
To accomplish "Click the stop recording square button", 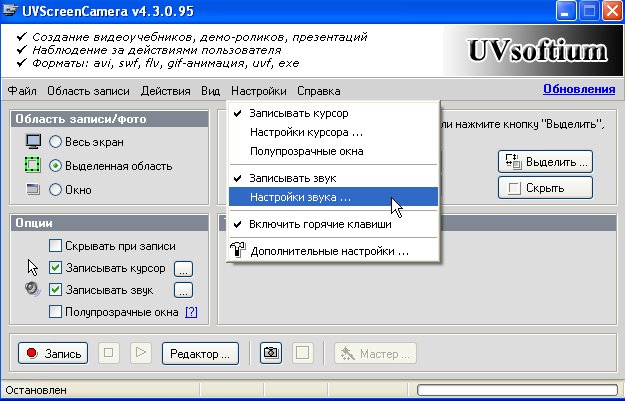I will (x=108, y=353).
